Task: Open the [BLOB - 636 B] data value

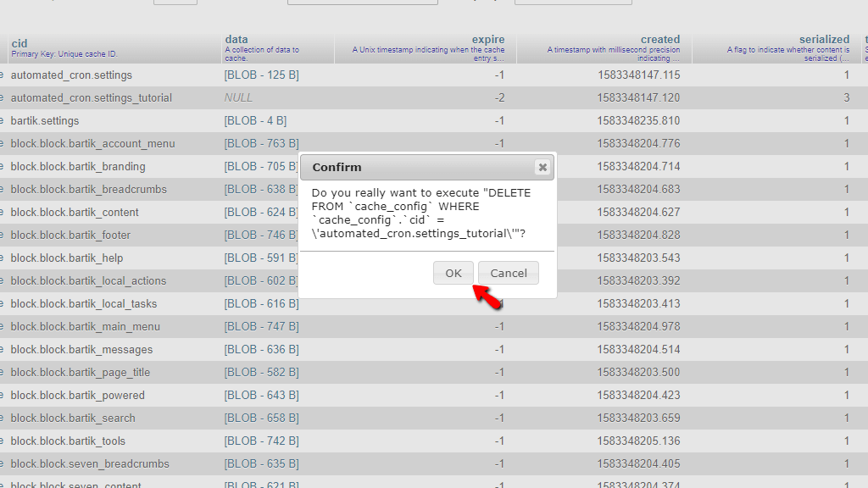Action: (261, 350)
